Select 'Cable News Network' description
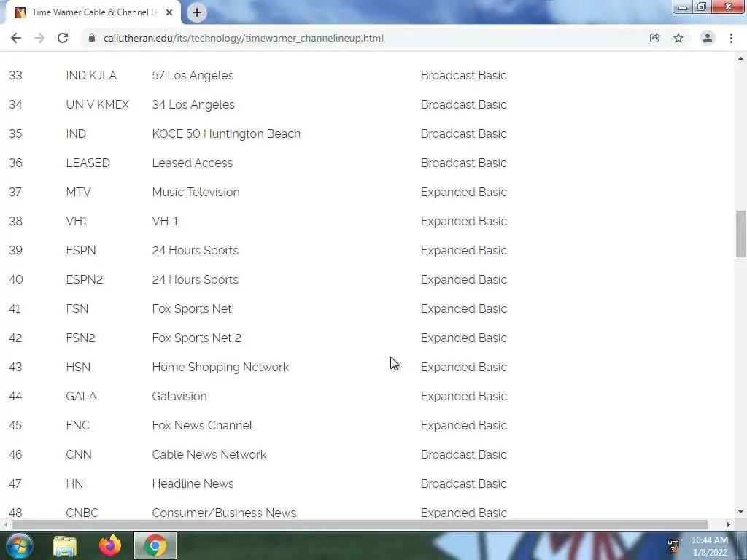Screen dimensions: 747x560 pos(209,455)
